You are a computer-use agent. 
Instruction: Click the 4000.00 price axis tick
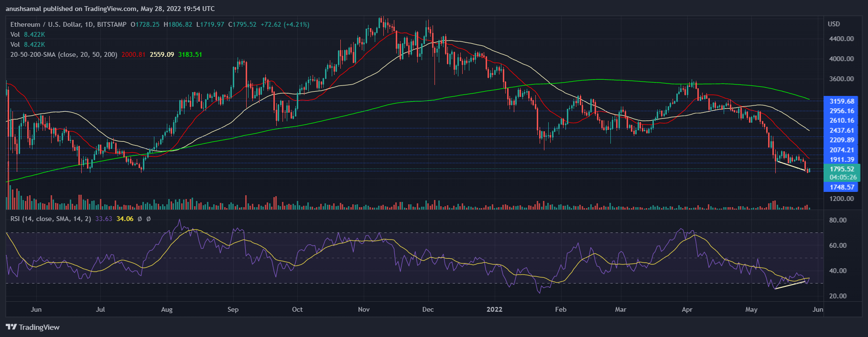(842, 59)
